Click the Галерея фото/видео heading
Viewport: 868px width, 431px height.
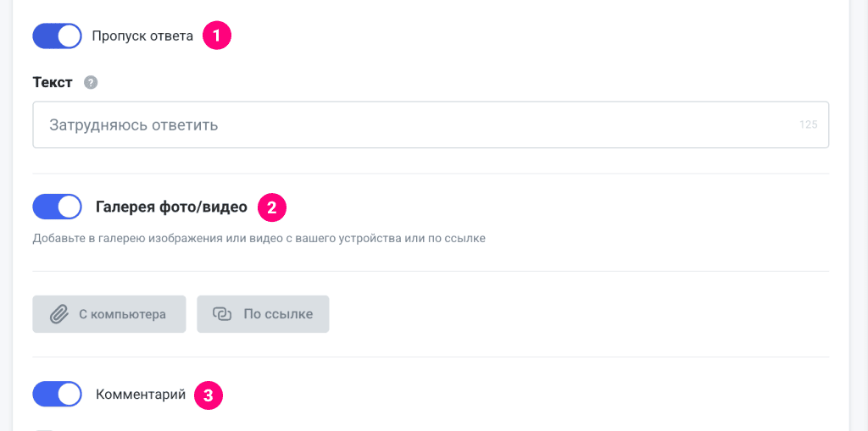click(x=171, y=207)
